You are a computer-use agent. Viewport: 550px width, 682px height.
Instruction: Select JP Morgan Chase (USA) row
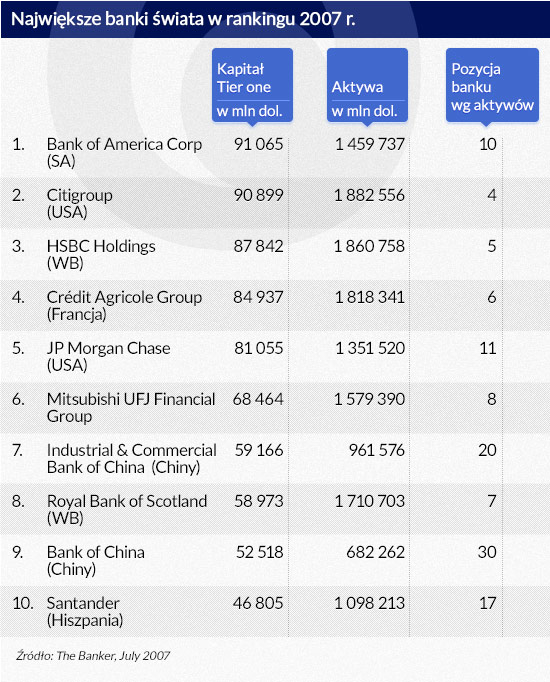[275, 356]
